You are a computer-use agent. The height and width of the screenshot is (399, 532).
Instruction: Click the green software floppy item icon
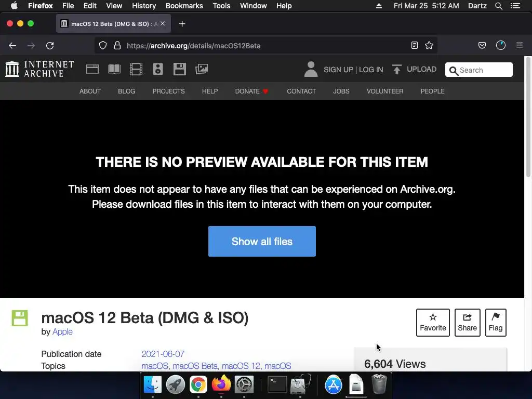pos(20,318)
